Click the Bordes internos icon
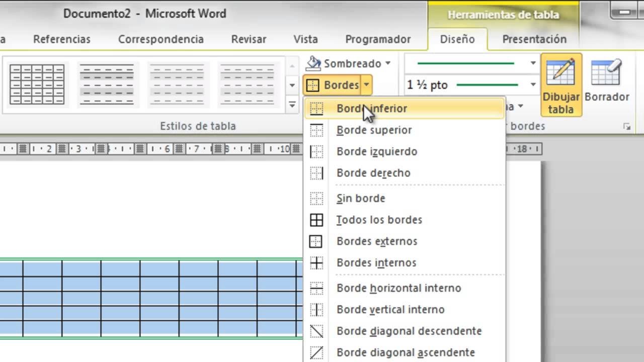The width and height of the screenshot is (644, 362). coord(316,262)
